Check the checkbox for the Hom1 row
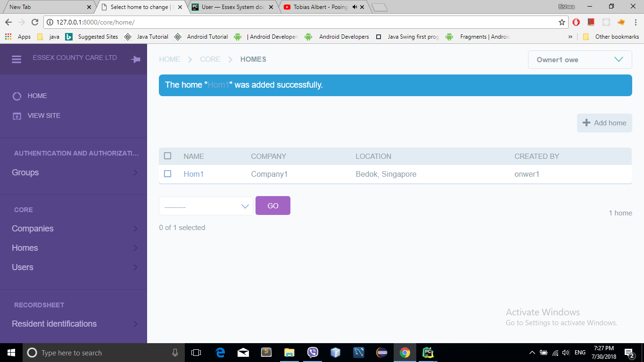The height and width of the screenshot is (362, 644). click(167, 174)
